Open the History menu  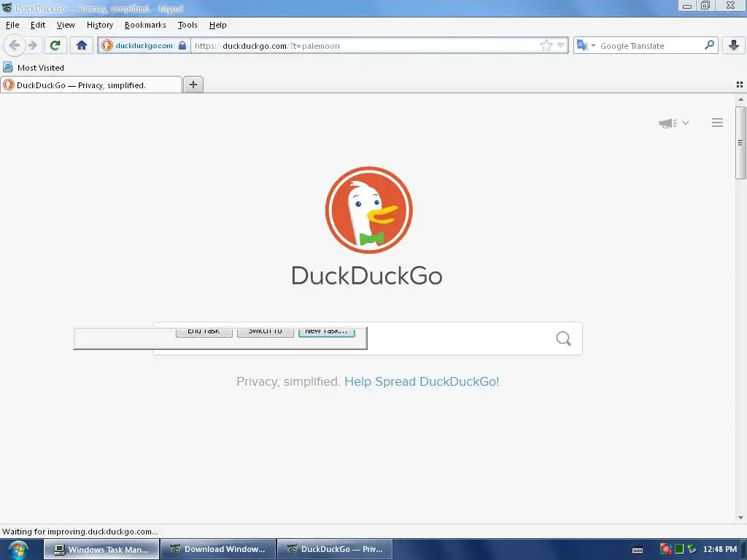99,25
